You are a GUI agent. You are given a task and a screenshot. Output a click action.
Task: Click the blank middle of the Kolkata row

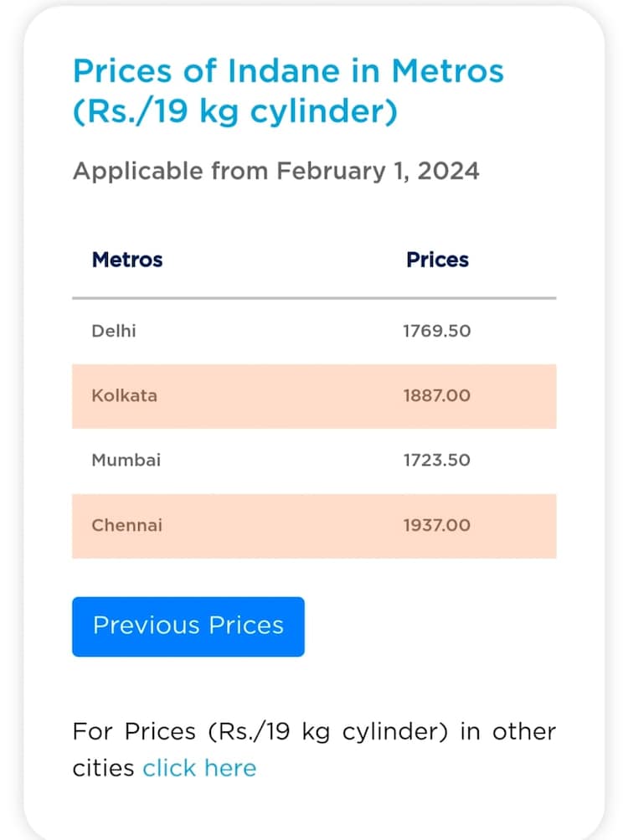pos(281,395)
